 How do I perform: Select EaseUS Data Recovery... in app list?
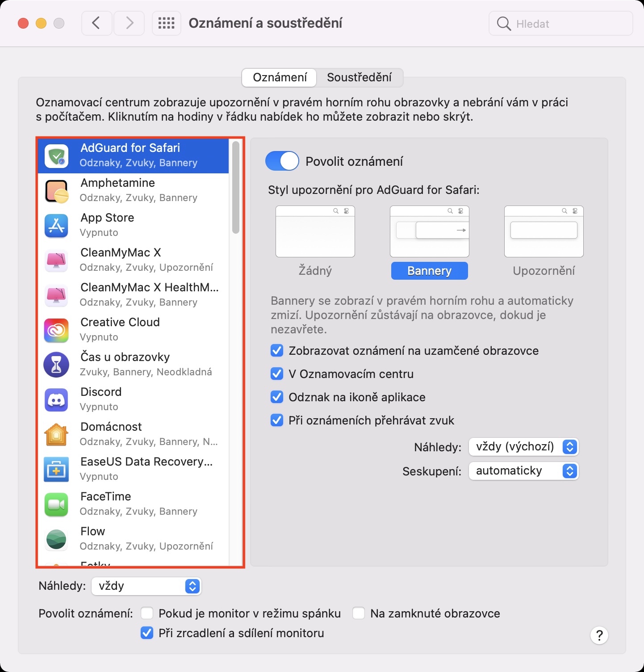pos(134,470)
